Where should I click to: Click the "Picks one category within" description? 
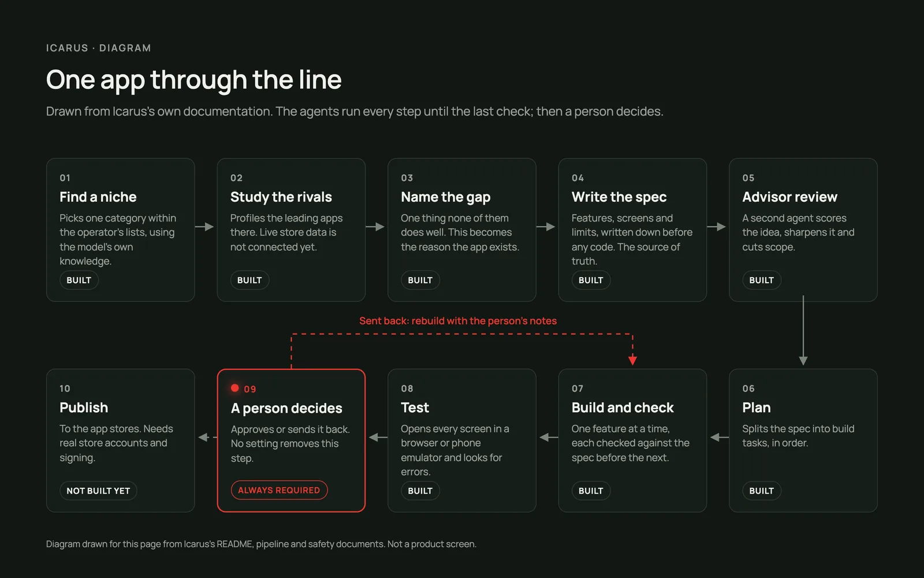(x=118, y=239)
